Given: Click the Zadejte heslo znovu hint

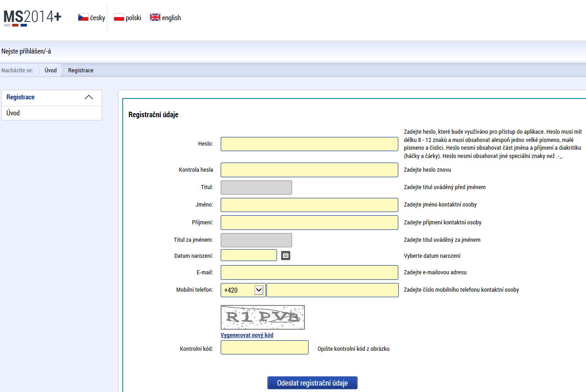Looking at the screenshot, I should pos(428,170).
